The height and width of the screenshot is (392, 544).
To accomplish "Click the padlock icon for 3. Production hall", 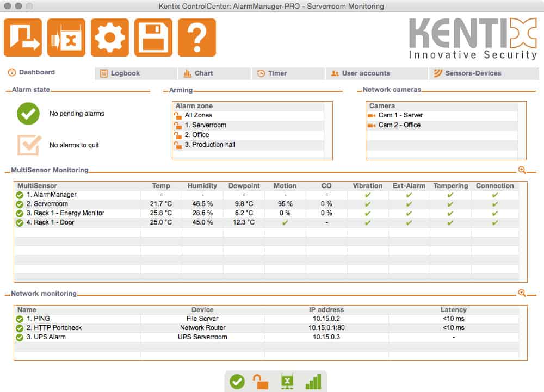I will click(178, 145).
